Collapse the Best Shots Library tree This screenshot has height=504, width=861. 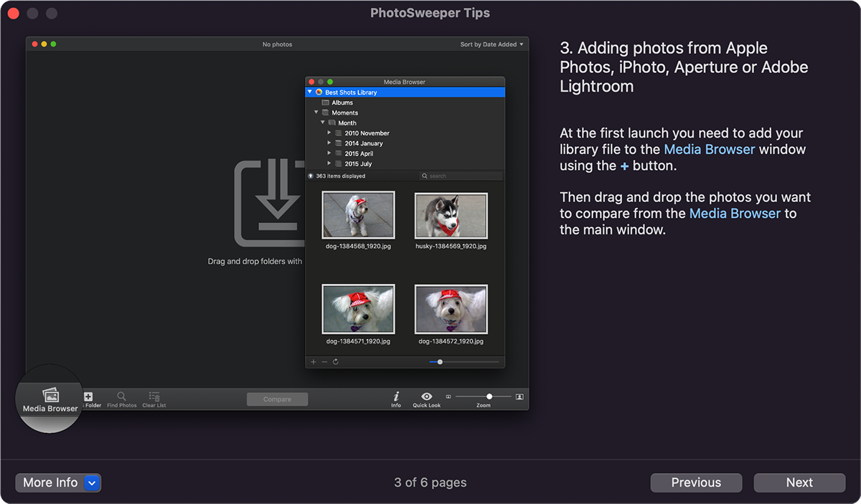pyautogui.click(x=310, y=92)
